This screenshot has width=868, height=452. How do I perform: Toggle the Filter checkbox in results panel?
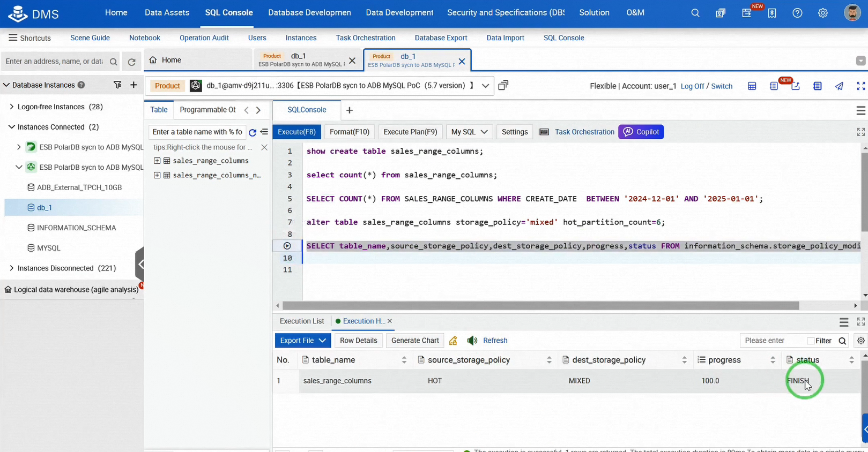click(810, 341)
